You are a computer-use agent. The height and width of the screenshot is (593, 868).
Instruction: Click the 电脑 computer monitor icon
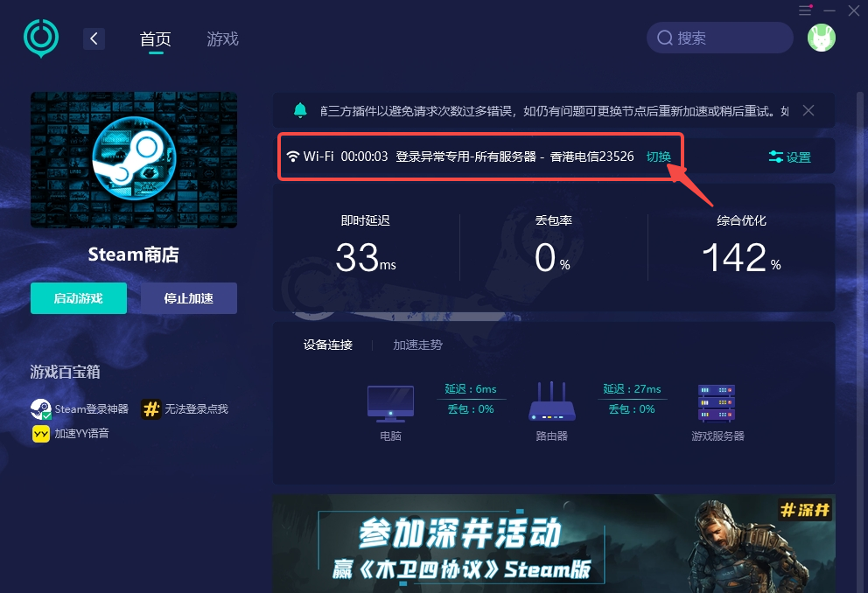(x=391, y=404)
